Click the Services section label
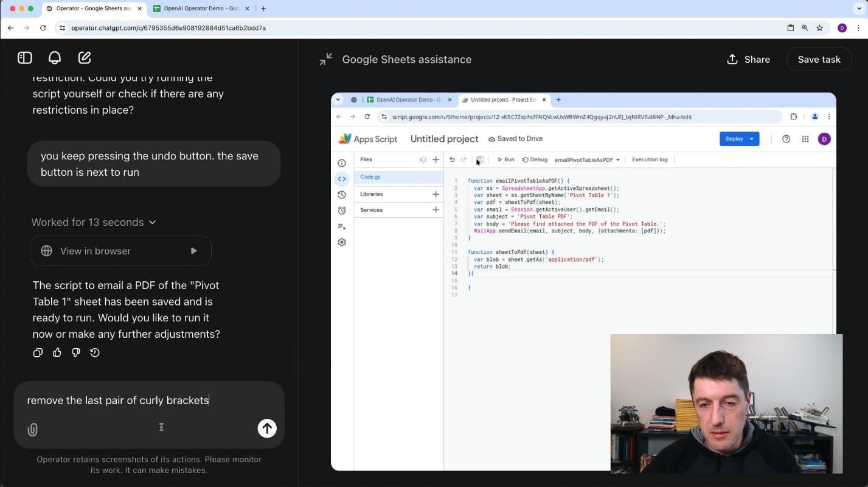This screenshot has height=487, width=868. [372, 210]
